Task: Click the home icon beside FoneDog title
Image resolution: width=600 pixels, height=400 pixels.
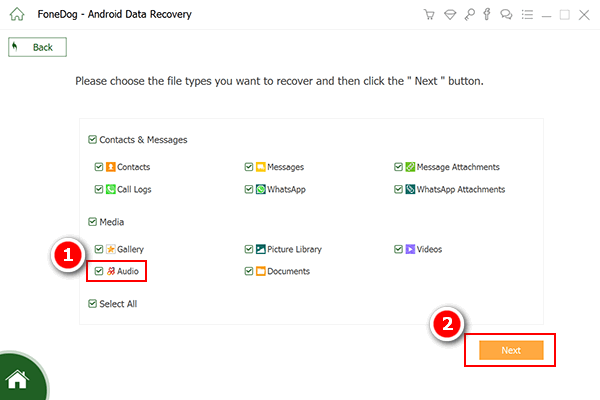Action: pyautogui.click(x=17, y=14)
